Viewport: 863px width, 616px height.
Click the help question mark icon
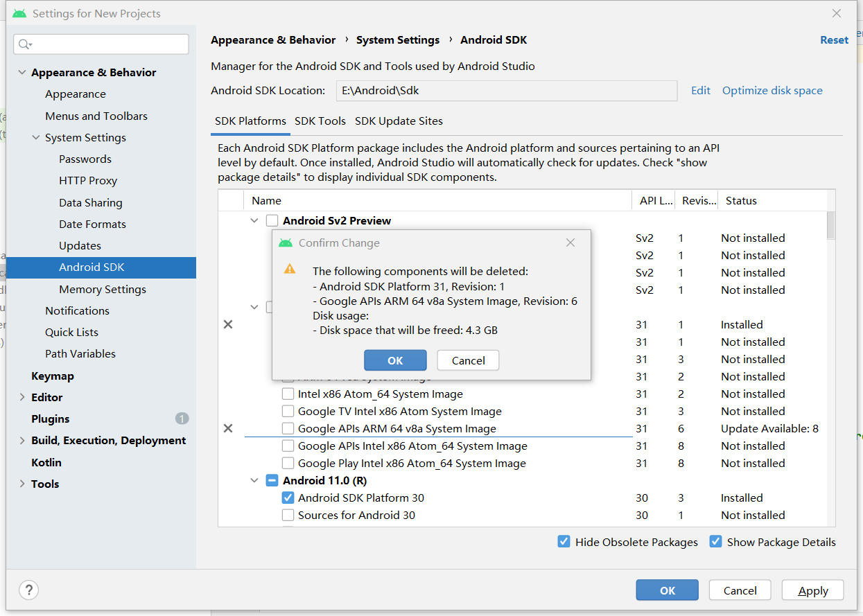coord(28,590)
